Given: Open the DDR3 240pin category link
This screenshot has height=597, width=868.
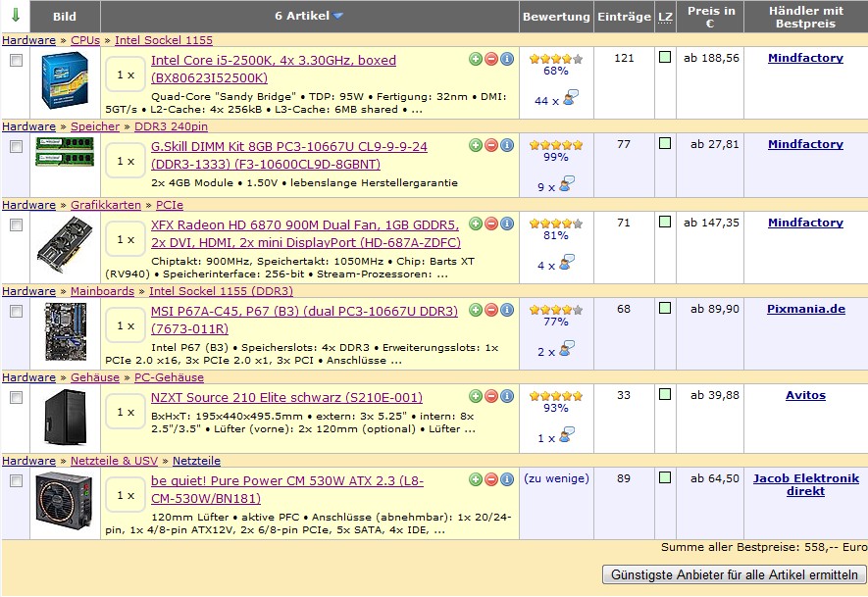Looking at the screenshot, I should 171,126.
